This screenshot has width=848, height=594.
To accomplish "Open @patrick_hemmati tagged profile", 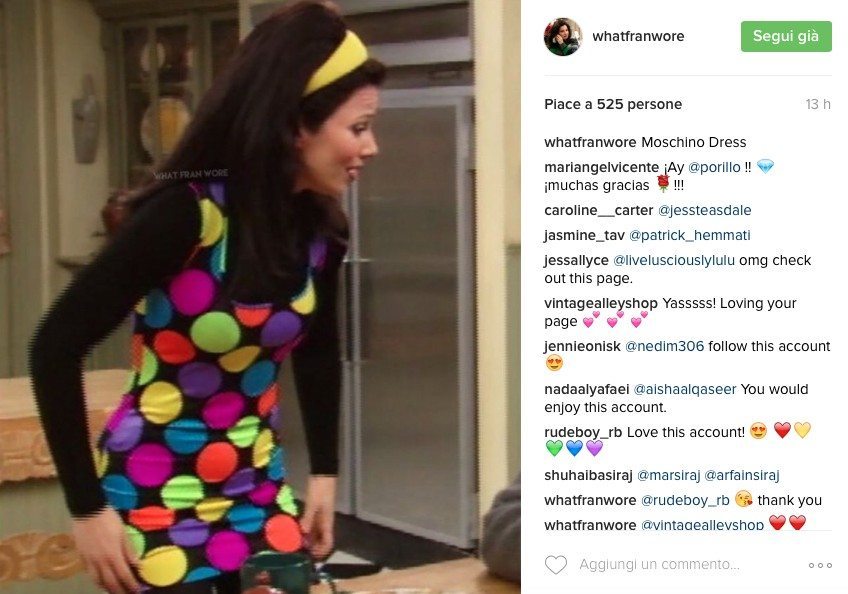I will 690,235.
